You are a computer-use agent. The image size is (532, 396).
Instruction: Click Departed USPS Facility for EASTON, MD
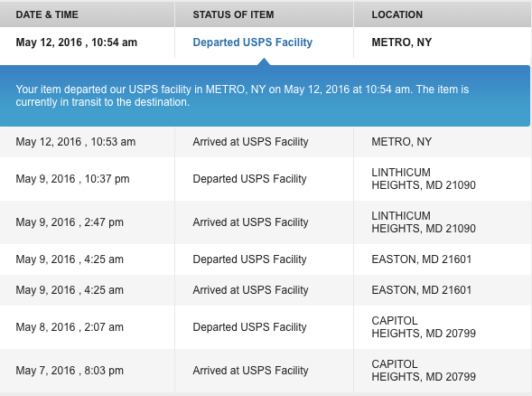(249, 259)
